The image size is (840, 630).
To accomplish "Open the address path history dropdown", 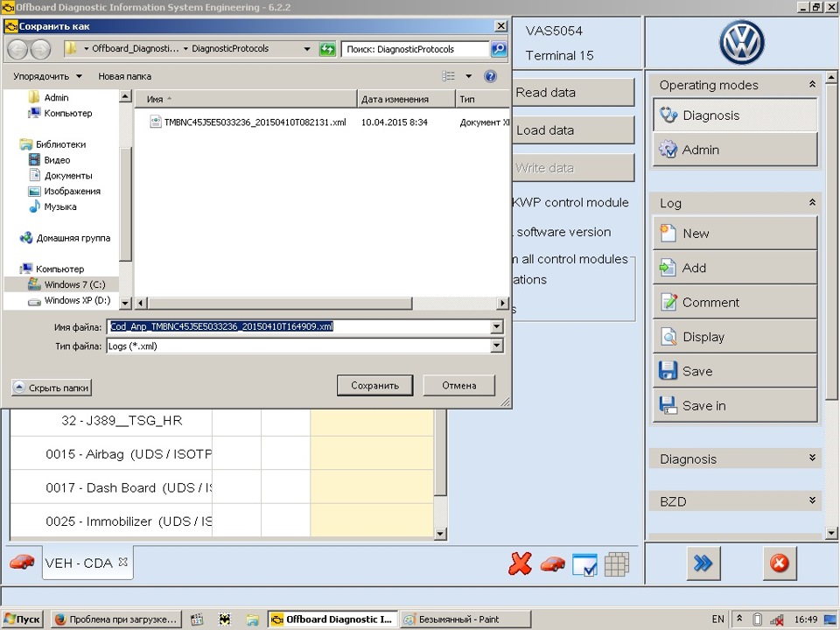I will 307,49.
